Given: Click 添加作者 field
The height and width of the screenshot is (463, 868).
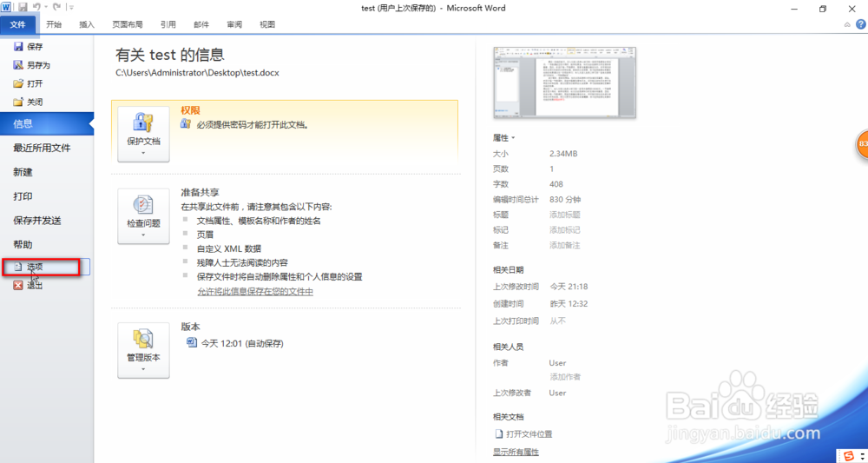Looking at the screenshot, I should tap(565, 377).
